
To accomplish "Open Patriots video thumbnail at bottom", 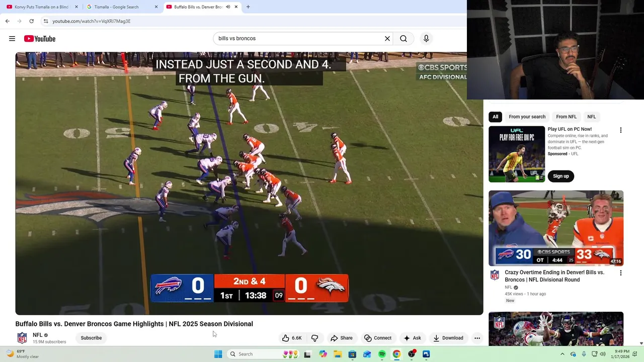I will click(x=556, y=329).
